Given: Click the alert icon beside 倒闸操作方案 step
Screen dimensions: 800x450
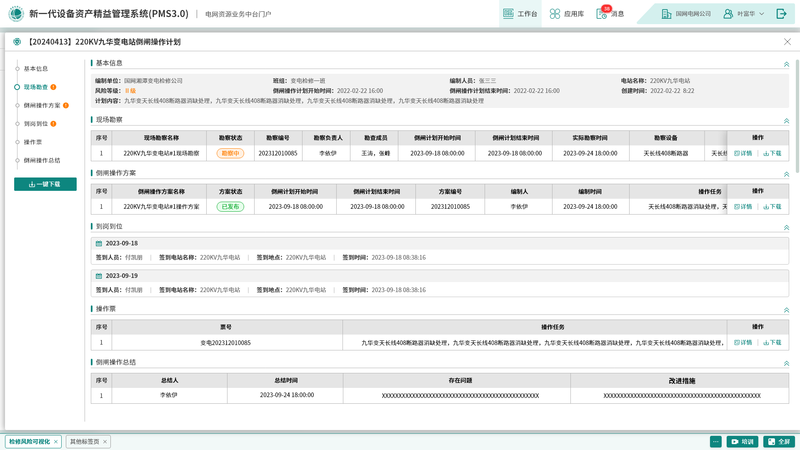Looking at the screenshot, I should point(66,105).
